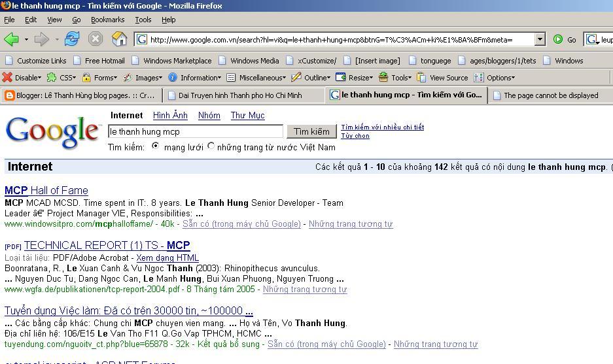Reload the page with the Refresh icon
Image resolution: width=613 pixels, height=364 pixels.
coord(72,39)
